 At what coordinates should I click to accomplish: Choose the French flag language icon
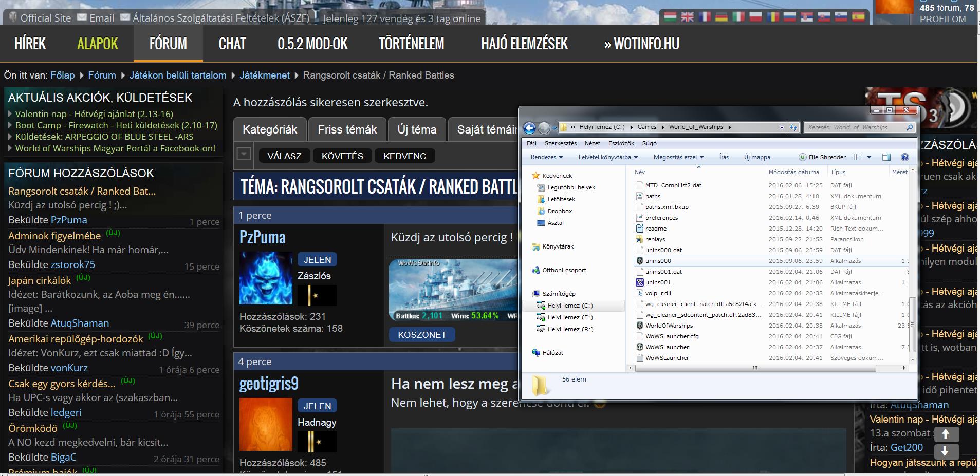(x=705, y=16)
